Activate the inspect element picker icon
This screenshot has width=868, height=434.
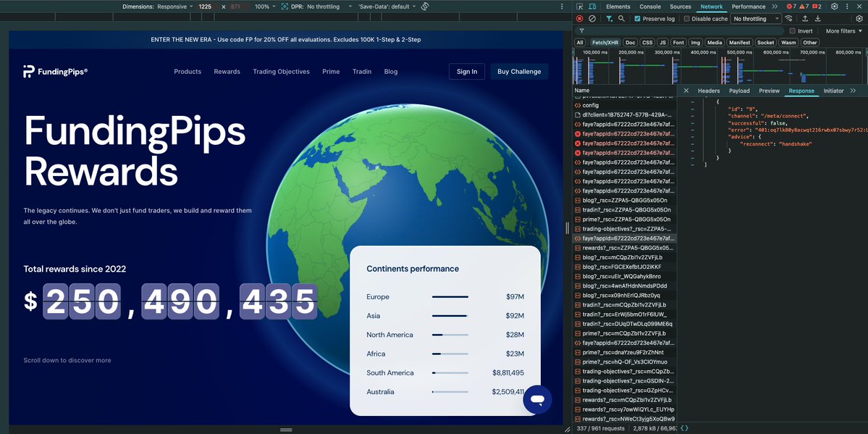[580, 7]
